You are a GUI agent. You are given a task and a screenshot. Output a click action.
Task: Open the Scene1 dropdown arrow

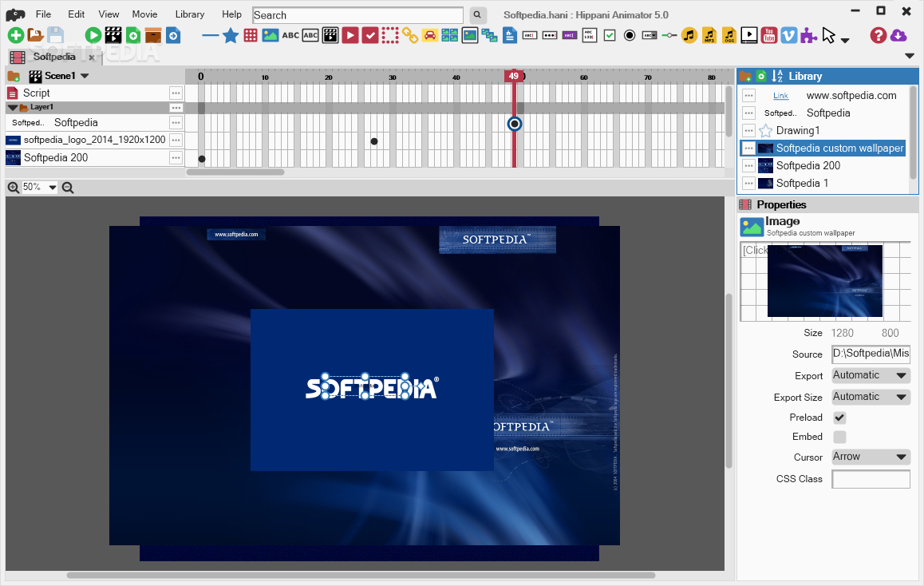[85, 76]
